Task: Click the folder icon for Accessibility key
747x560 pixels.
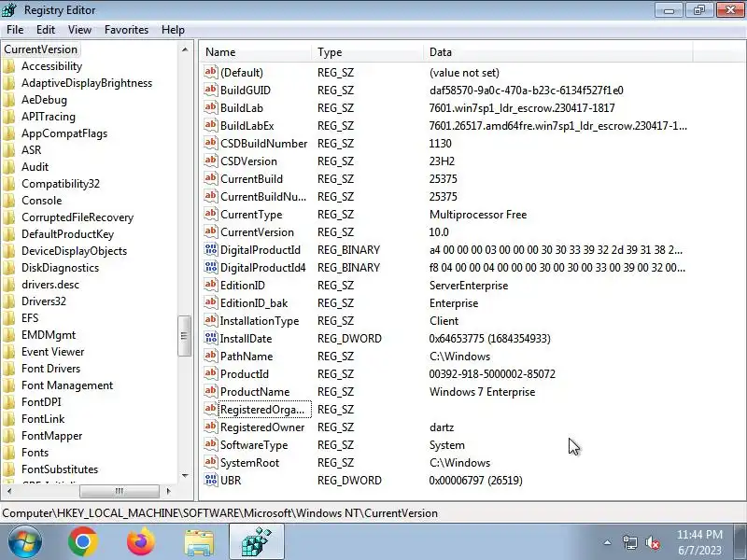Action: coord(8,66)
